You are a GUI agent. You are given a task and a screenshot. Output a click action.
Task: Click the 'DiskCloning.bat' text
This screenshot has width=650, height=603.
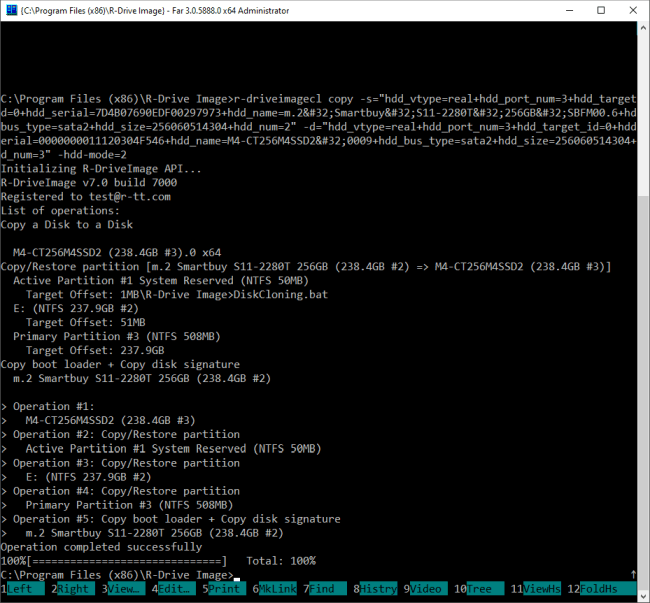[x=281, y=294]
